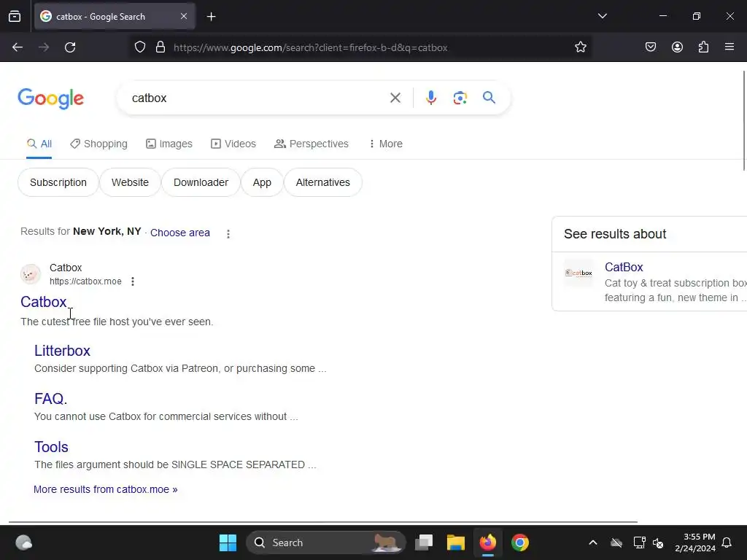Click the taskbar Search box

[x=326, y=542]
